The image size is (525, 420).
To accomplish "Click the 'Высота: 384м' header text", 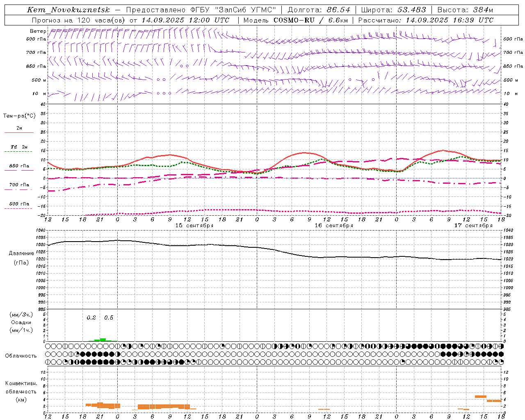I will pos(465,10).
